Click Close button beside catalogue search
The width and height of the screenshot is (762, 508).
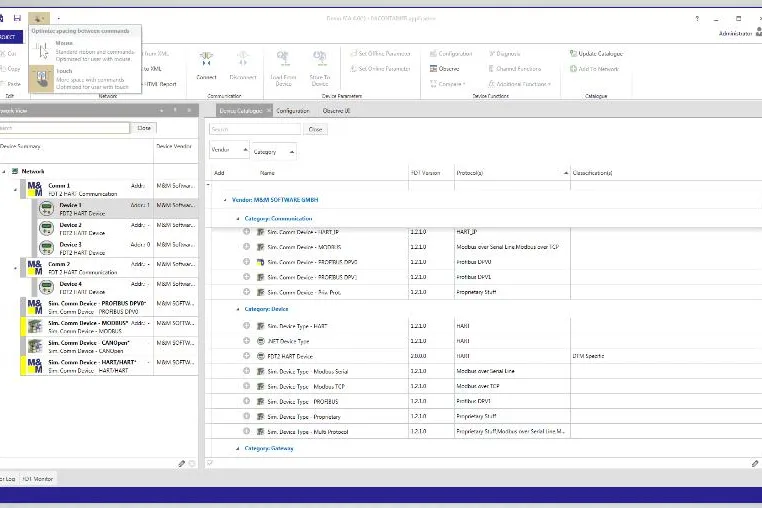click(x=315, y=129)
